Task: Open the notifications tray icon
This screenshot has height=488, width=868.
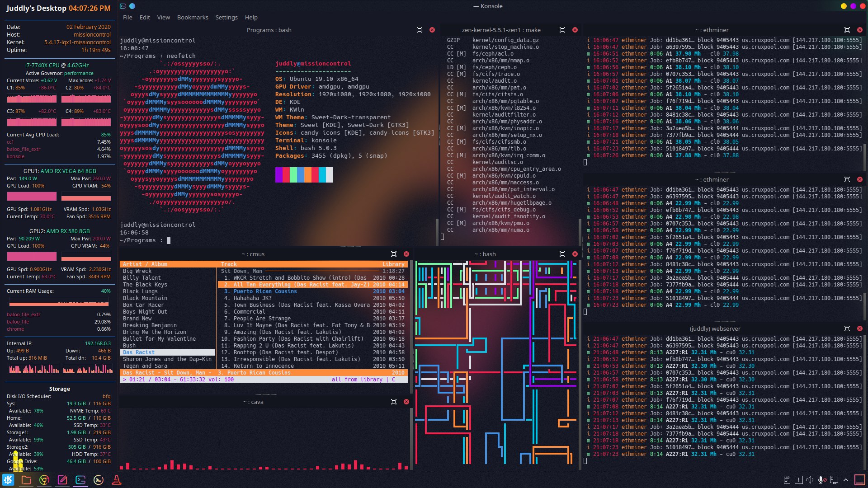Action: point(799,480)
